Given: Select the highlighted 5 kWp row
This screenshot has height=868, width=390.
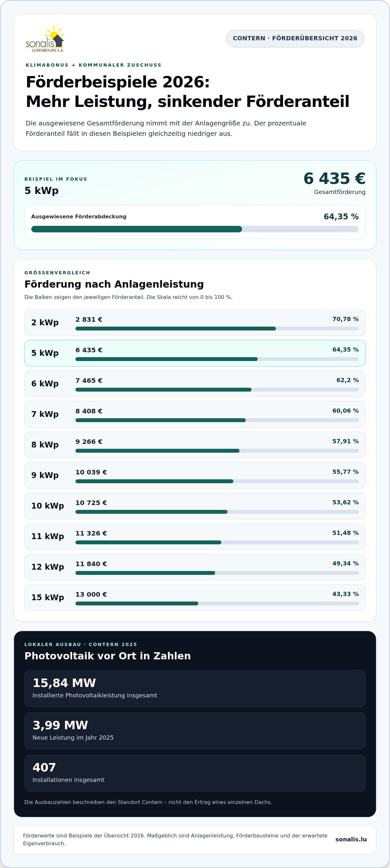Looking at the screenshot, I should tap(195, 353).
